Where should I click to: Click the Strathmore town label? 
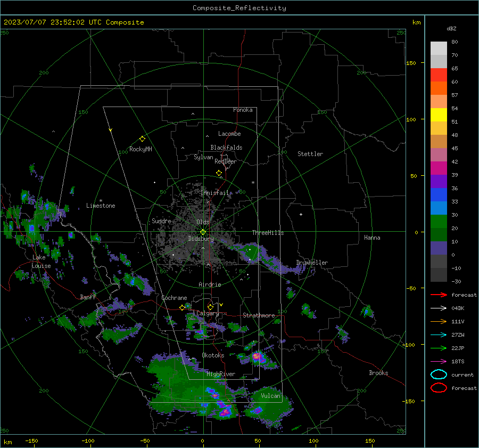(x=259, y=315)
